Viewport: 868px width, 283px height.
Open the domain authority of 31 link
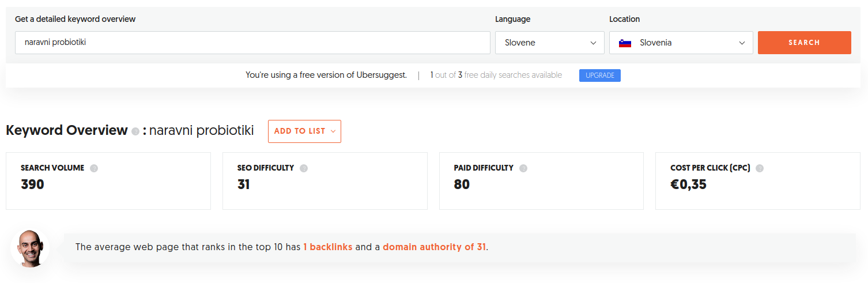click(435, 247)
